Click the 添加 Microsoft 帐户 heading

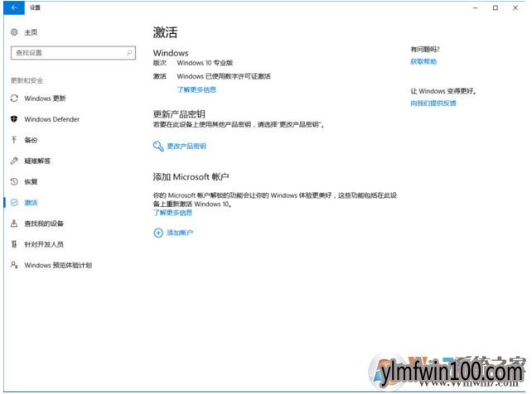(x=191, y=177)
